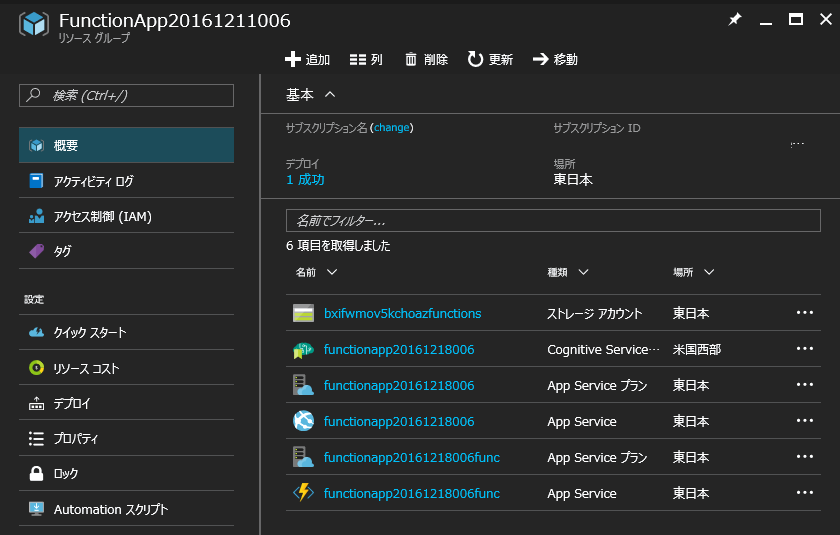Open リソース コスト menu item
The height and width of the screenshot is (535, 840).
pyautogui.click(x=126, y=368)
